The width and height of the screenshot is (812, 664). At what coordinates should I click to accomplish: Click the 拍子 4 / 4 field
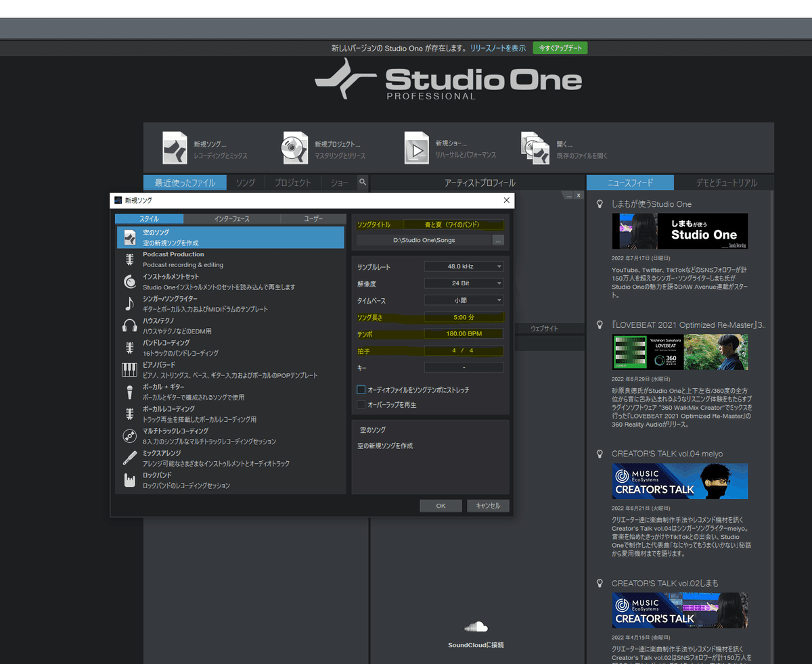pos(464,350)
